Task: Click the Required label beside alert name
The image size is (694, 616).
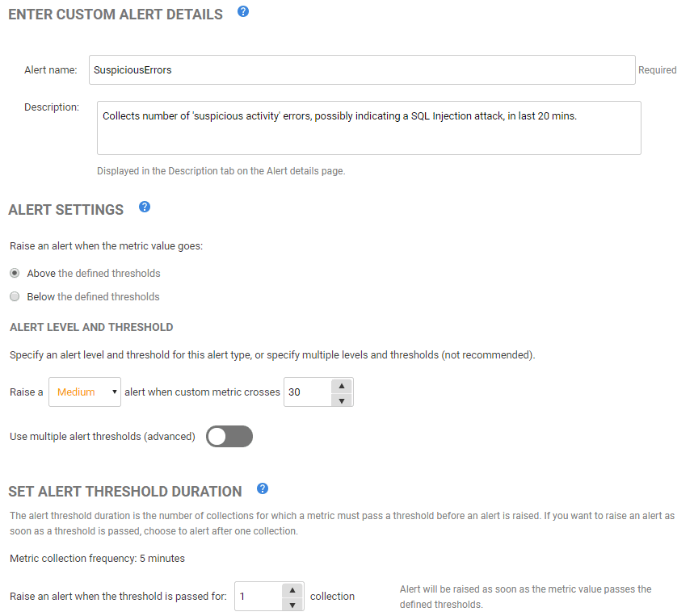Action: click(658, 70)
